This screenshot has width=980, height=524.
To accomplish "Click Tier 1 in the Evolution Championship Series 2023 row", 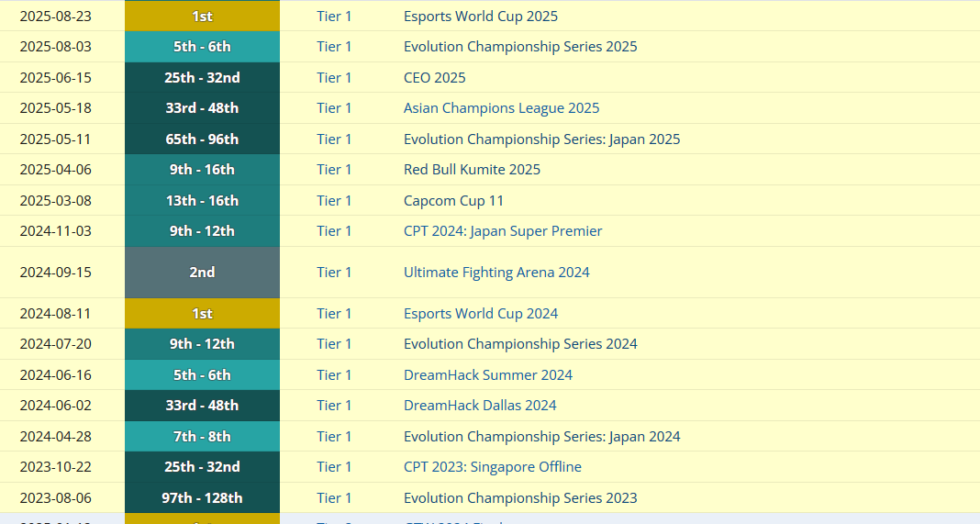I will coord(334,497).
